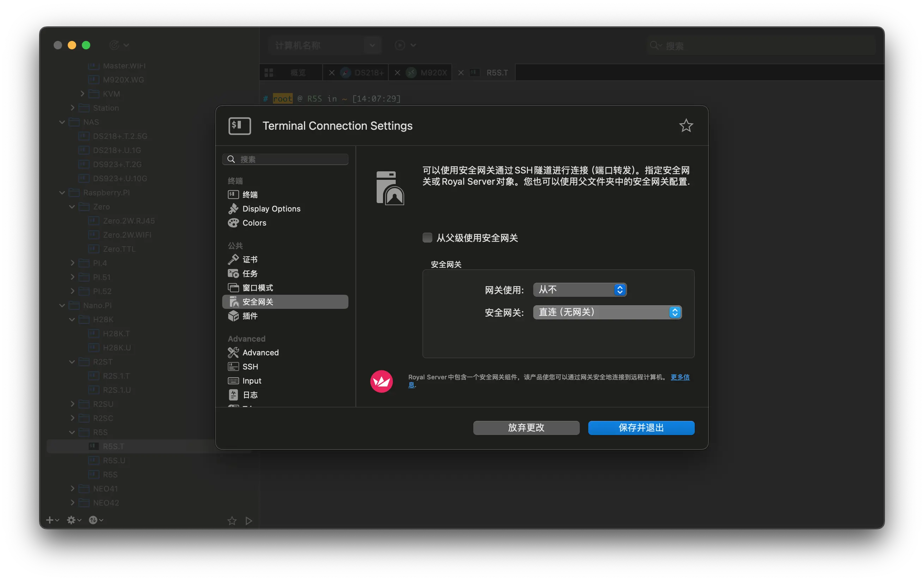Click 保存并退出 button
This screenshot has width=924, height=581.
[641, 428]
